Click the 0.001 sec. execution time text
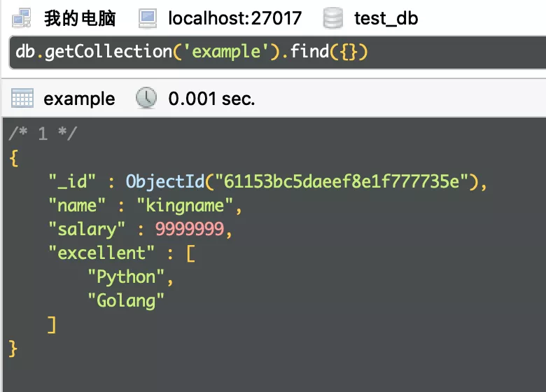 coord(211,99)
